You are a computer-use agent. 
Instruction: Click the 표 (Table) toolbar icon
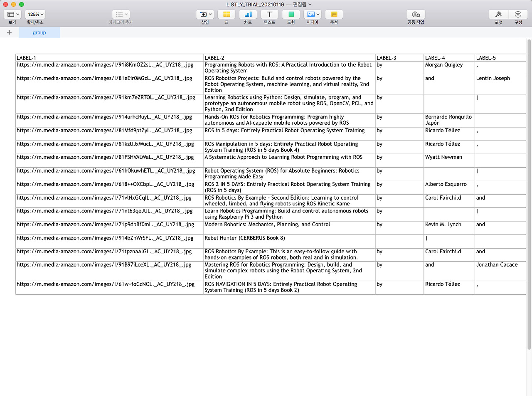point(227,15)
